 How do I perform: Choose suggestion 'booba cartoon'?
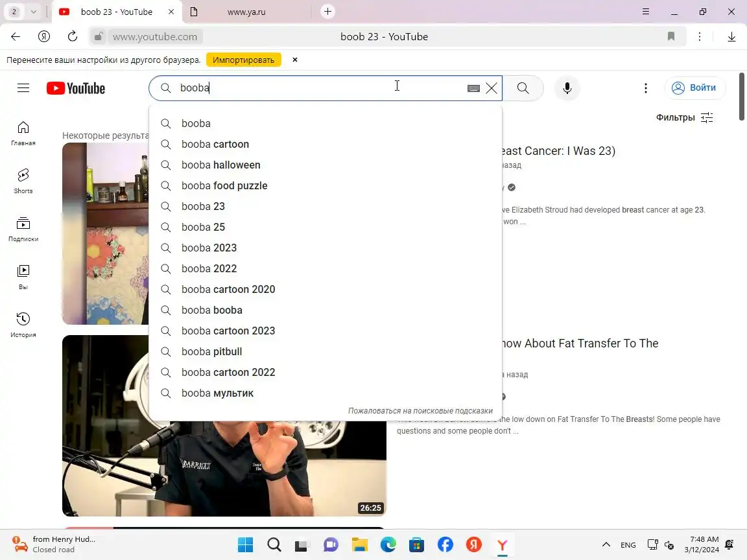(x=326, y=145)
